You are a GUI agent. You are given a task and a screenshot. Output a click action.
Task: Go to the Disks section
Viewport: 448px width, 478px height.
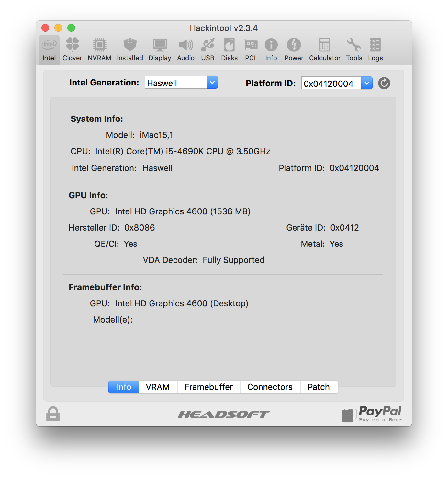tap(229, 50)
